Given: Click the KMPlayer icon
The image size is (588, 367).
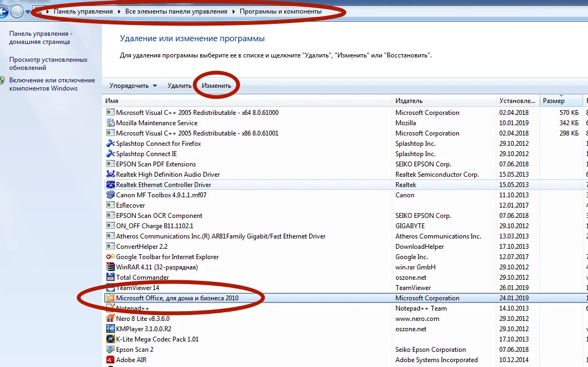Looking at the screenshot, I should tap(110, 329).
